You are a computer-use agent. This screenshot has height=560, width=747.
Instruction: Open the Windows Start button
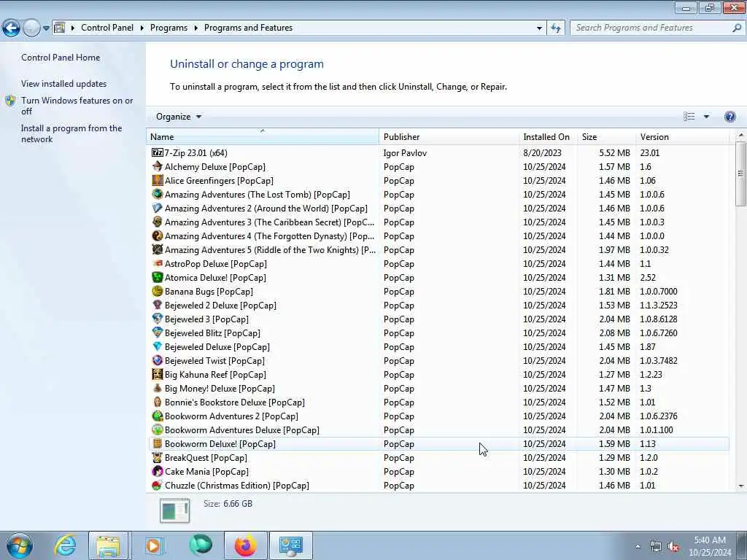[19, 545]
